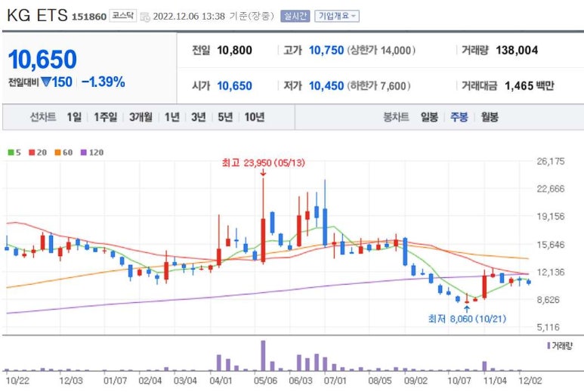This screenshot has height=392, width=584.
Task: Click the tallest volume bar near 05/06
Action: pyautogui.click(x=264, y=356)
